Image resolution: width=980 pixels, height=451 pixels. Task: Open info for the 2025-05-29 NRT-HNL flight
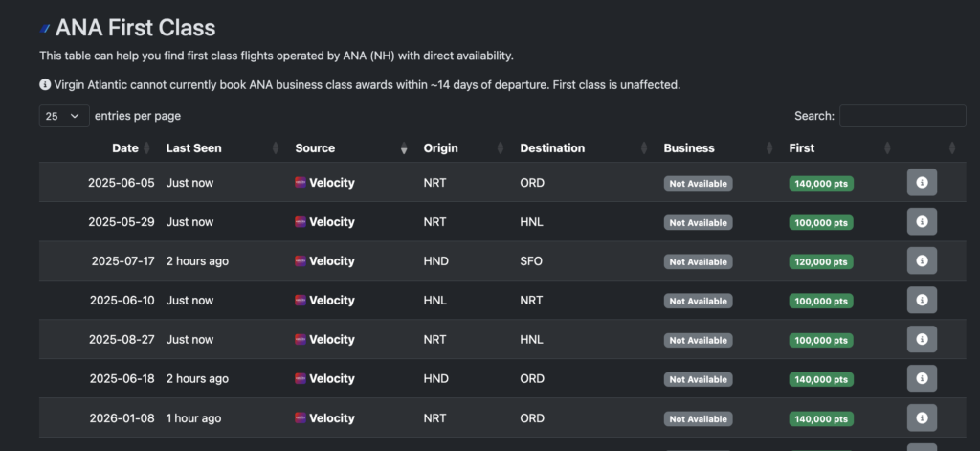click(x=922, y=221)
